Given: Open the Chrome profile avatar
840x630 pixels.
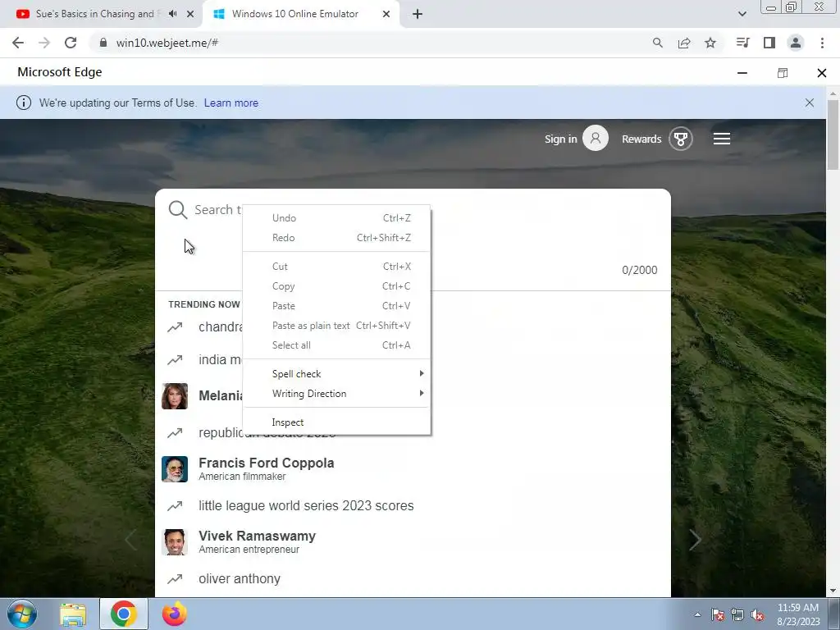Looking at the screenshot, I should 796,43.
